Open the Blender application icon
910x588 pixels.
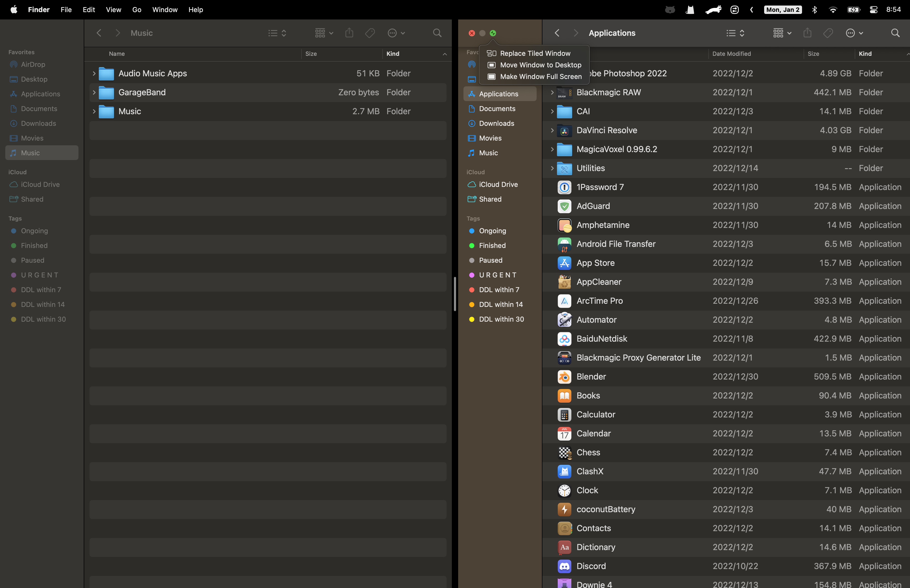coord(564,377)
